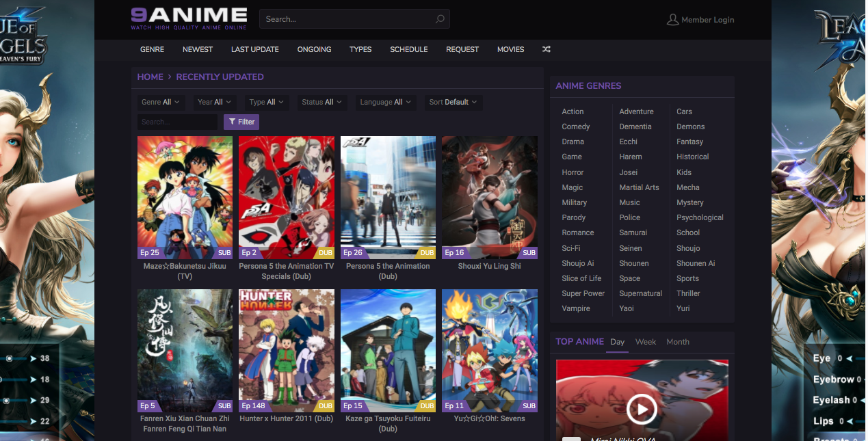The image size is (868, 441).
Task: Select the Dementia genre
Action: (635, 126)
